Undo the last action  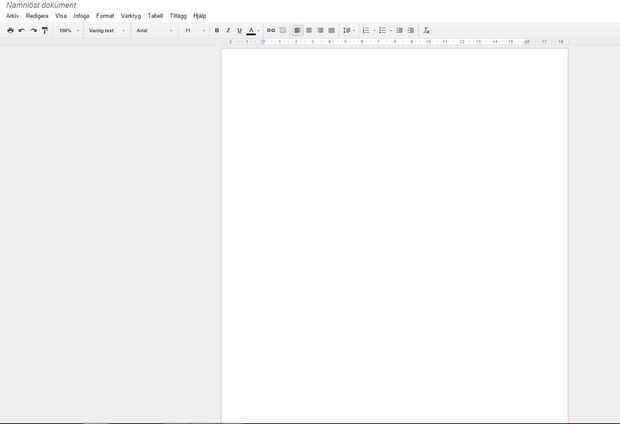pyautogui.click(x=22, y=30)
